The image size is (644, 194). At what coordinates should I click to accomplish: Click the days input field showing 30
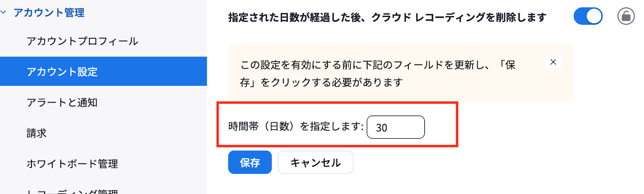coord(396,127)
